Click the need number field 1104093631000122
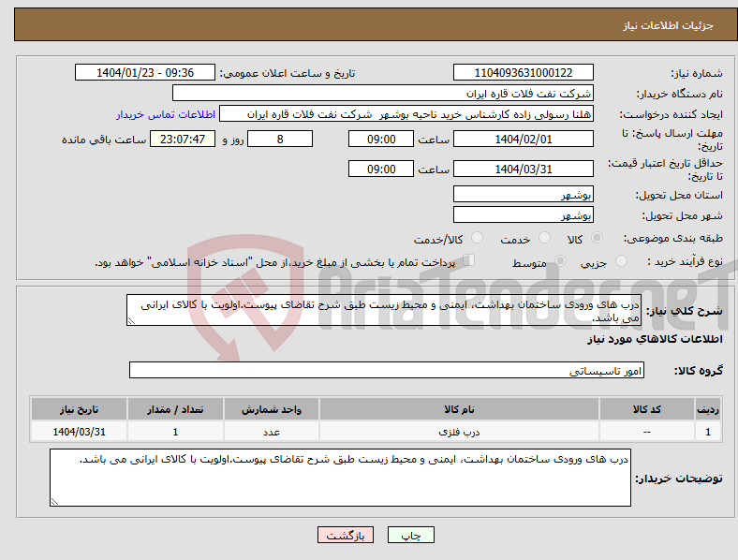 click(x=523, y=72)
